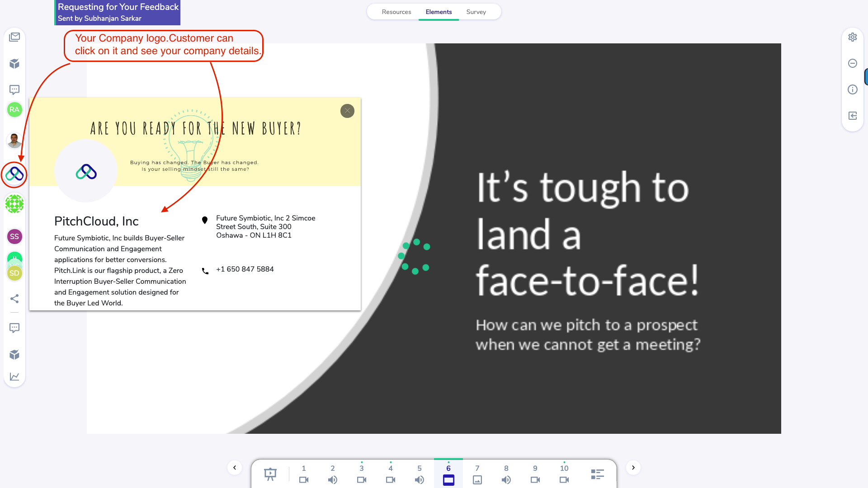
Task: Click the settings gear icon on right panel
Action: (x=853, y=37)
